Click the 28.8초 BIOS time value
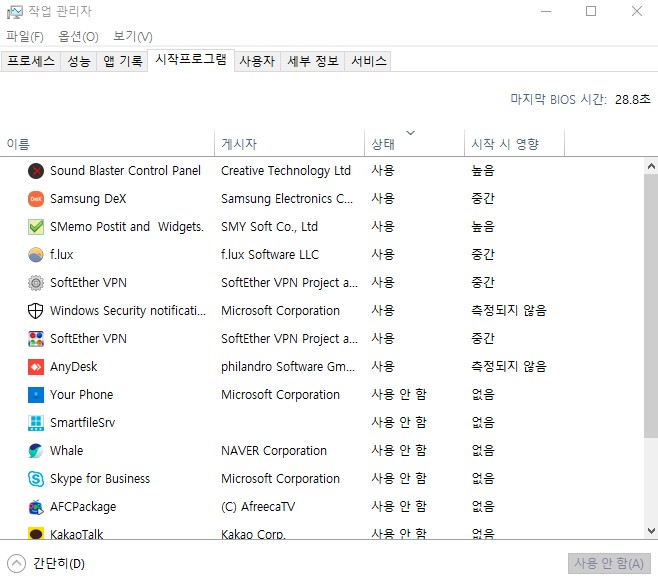Screen dimensions: 658x585 coord(633,99)
